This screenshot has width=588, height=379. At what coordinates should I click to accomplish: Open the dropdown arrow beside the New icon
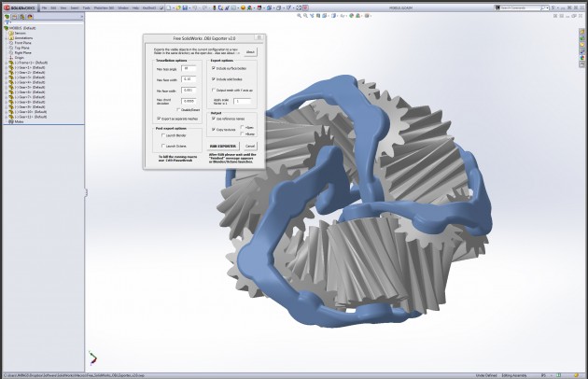173,7
